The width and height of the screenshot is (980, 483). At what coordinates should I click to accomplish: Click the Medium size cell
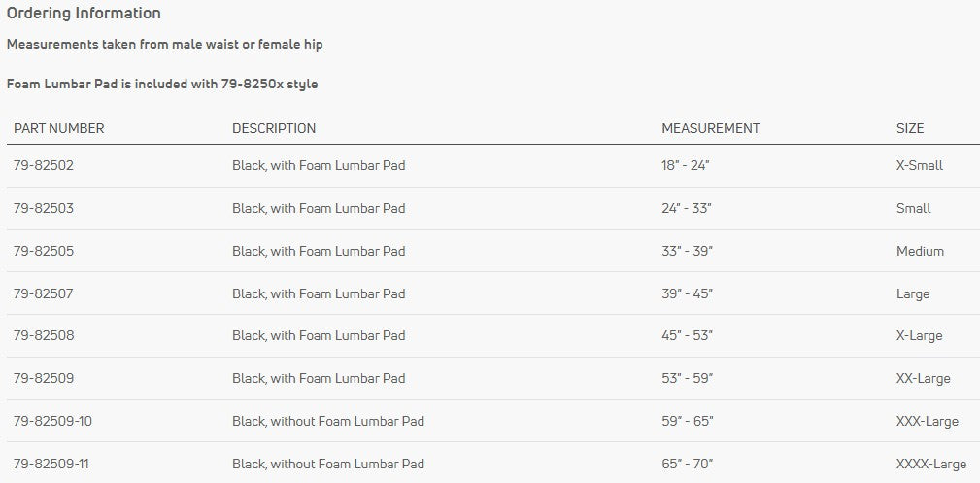pos(920,251)
